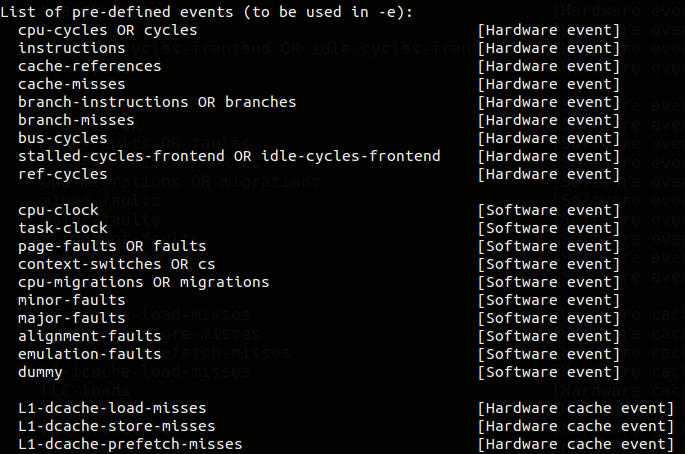Click the page-faults OR faults entry
The image size is (685, 454).
click(112, 246)
